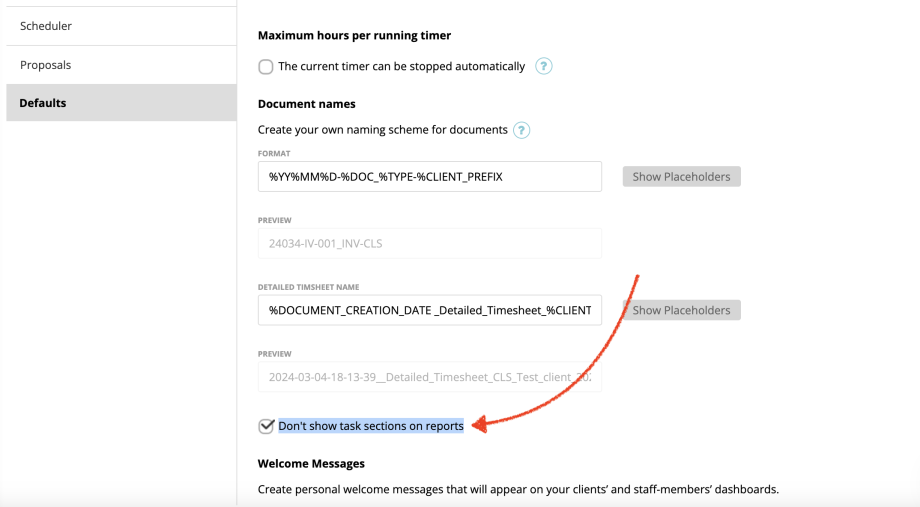Click the Document names heading

pyautogui.click(x=307, y=104)
